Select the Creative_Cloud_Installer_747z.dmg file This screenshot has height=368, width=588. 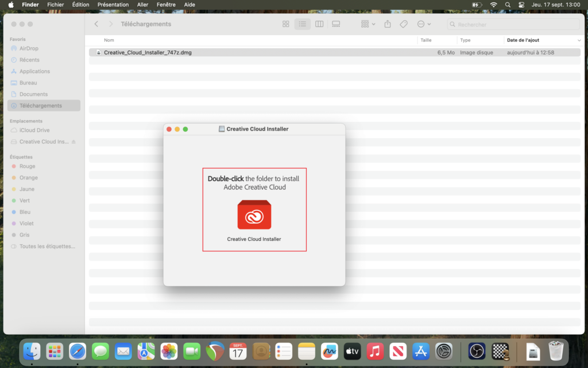point(148,52)
